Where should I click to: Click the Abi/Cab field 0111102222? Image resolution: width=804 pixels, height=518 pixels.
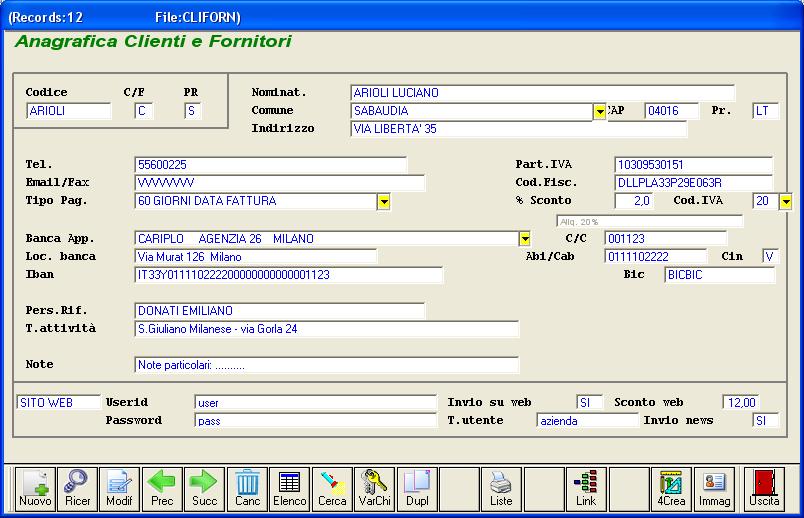tap(656, 256)
